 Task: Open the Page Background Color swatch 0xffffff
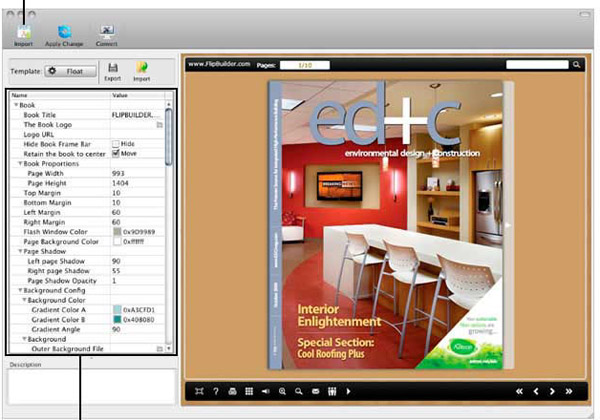117,241
